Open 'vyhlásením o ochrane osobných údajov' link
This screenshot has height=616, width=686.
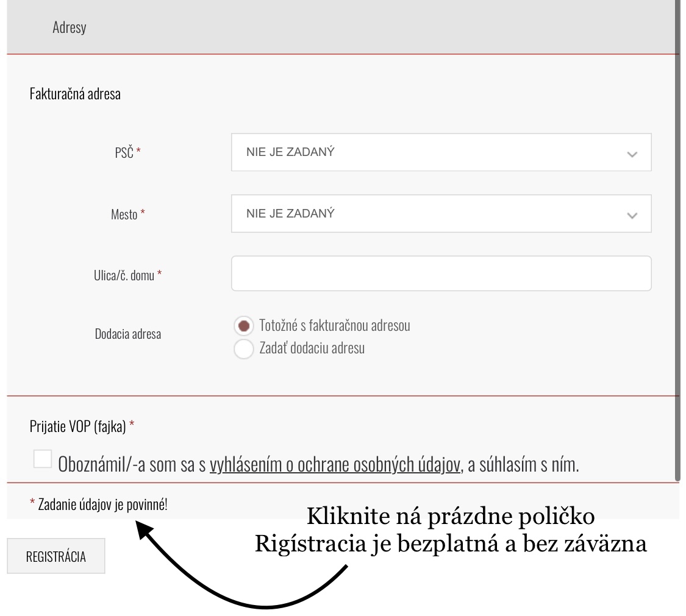[336, 465]
